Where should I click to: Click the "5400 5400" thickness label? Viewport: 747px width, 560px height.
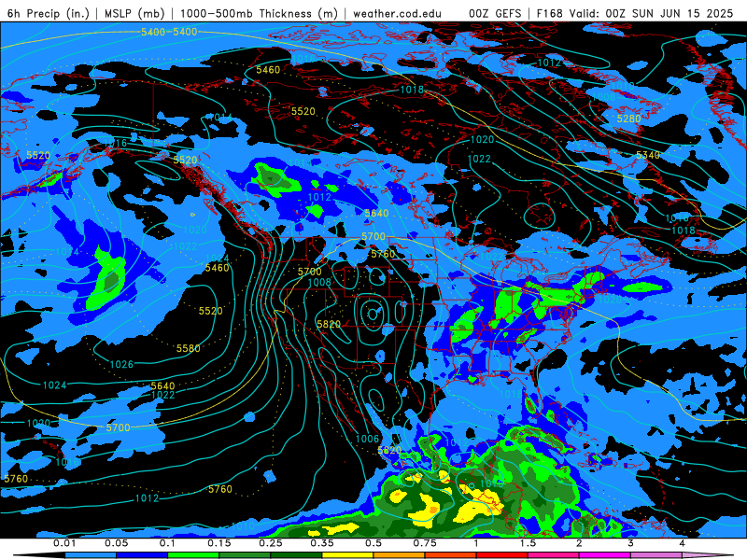(x=169, y=32)
